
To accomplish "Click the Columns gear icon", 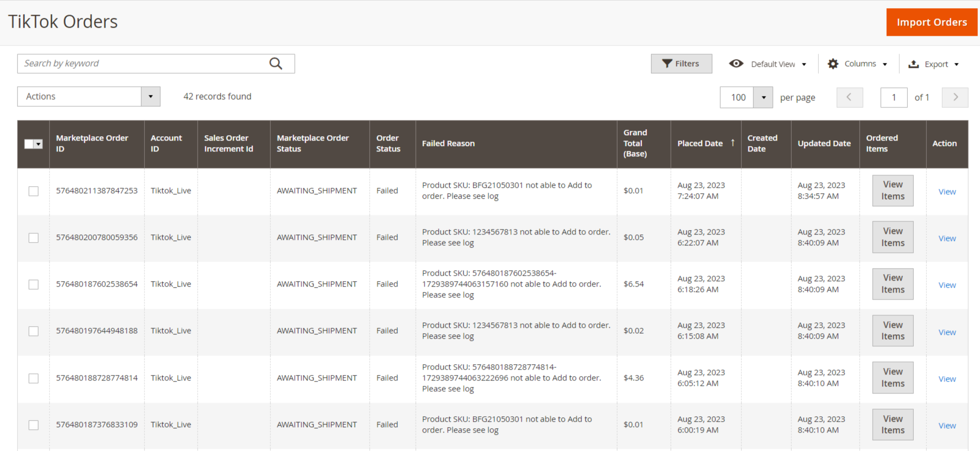I will tap(832, 63).
